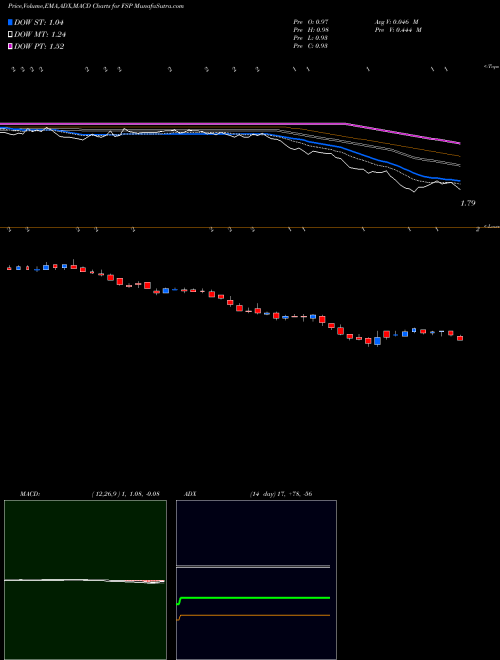Screen dimensions: 500x660
Task: Click the 'Pre L: 0.93' value
Action: pos(311,38)
